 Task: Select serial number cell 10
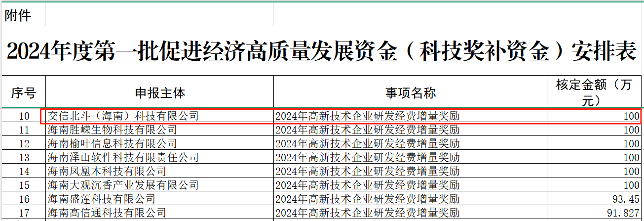(x=23, y=116)
